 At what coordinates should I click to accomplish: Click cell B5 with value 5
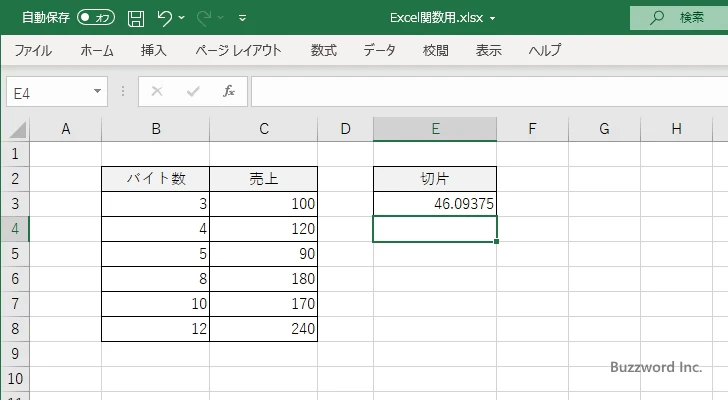[156, 254]
